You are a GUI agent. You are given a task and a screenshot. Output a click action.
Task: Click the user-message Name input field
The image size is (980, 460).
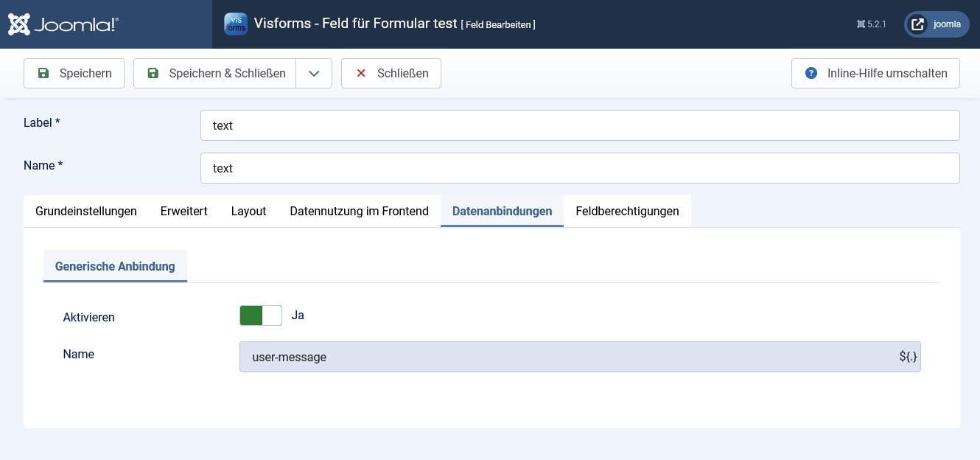(x=567, y=357)
